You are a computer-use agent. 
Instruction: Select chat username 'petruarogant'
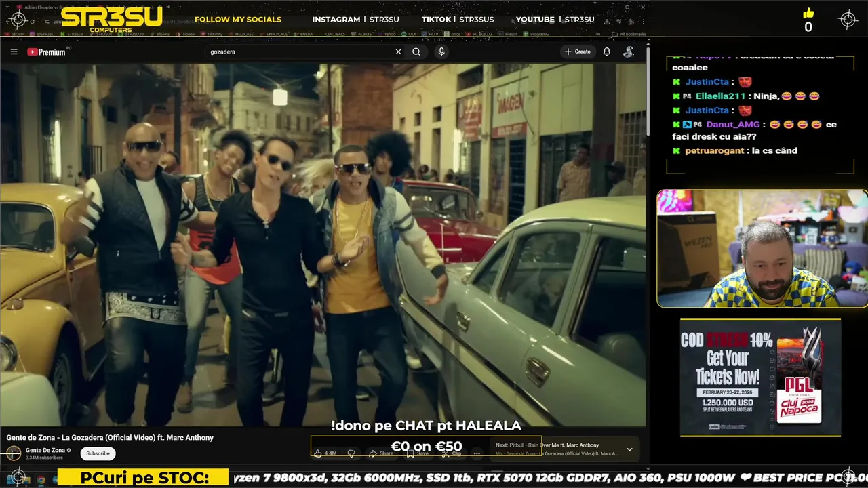tap(715, 151)
